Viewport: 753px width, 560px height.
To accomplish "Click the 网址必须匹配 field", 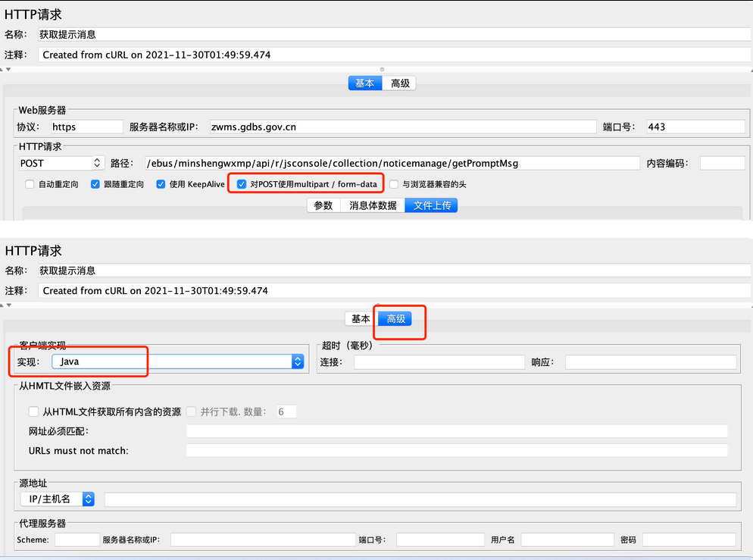I will point(457,431).
